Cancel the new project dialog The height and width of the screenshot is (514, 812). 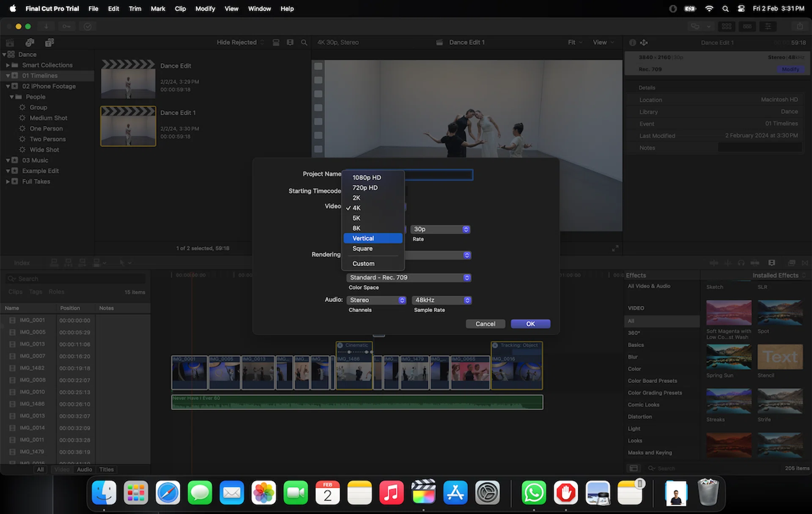[485, 323]
